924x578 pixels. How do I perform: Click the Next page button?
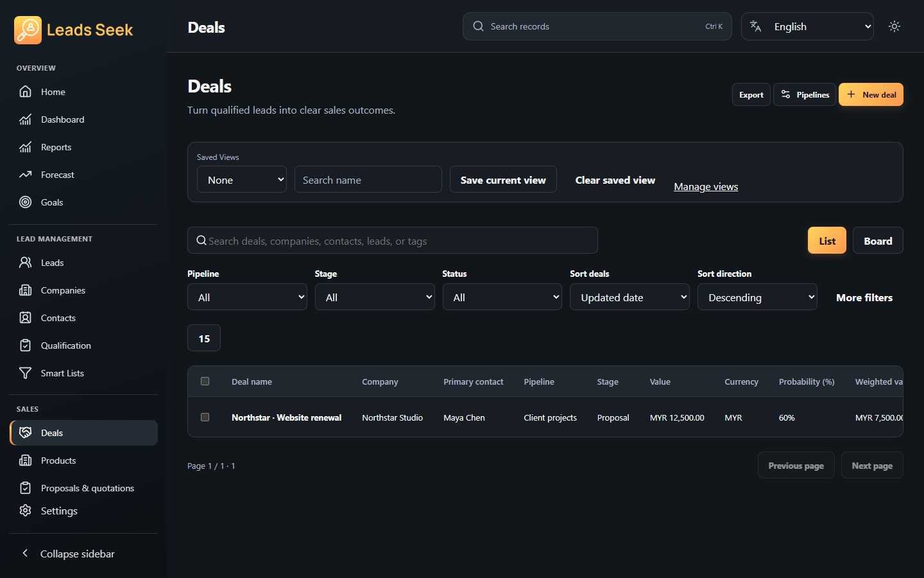coord(872,466)
